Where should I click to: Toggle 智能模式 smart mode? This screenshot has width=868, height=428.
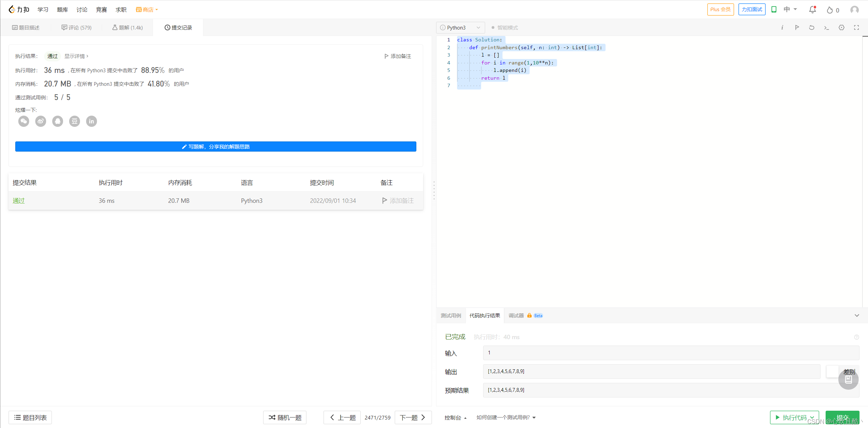[505, 27]
